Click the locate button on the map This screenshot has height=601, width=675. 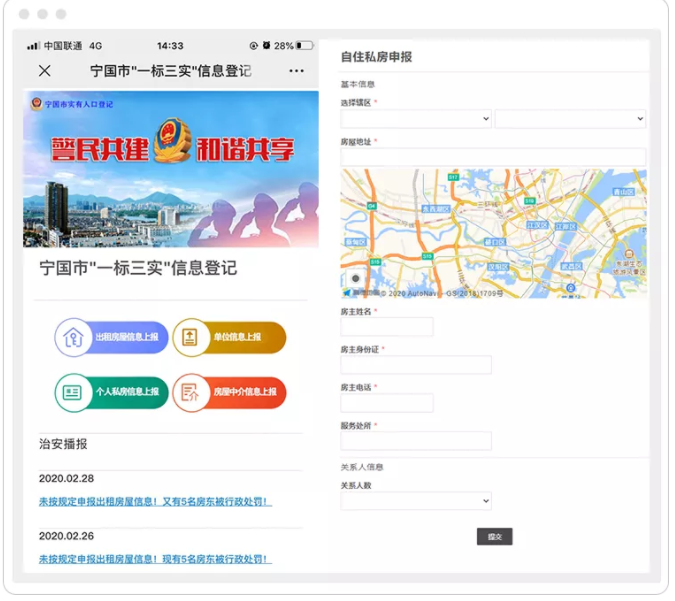tap(355, 278)
